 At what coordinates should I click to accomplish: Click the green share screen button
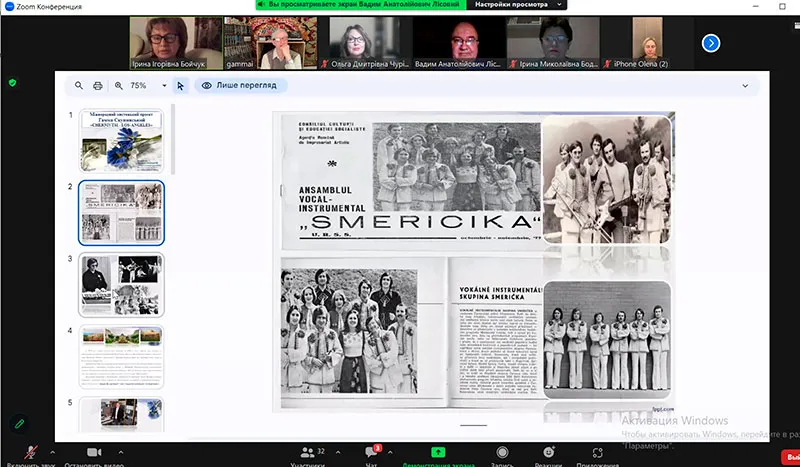(437, 453)
